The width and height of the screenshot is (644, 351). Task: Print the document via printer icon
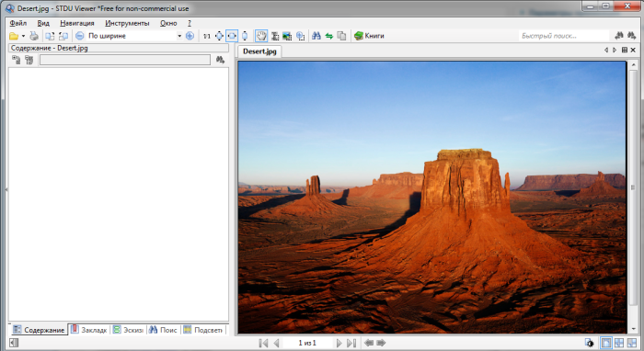tap(34, 36)
